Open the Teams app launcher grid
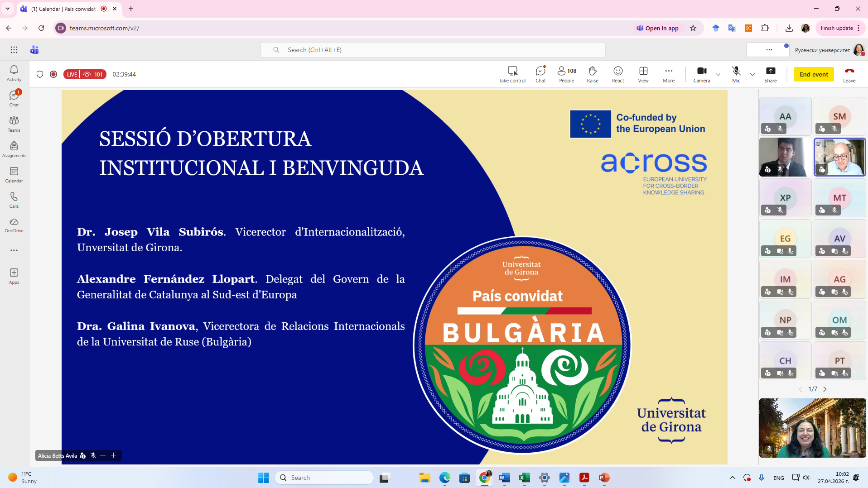The image size is (868, 488). [x=14, y=50]
